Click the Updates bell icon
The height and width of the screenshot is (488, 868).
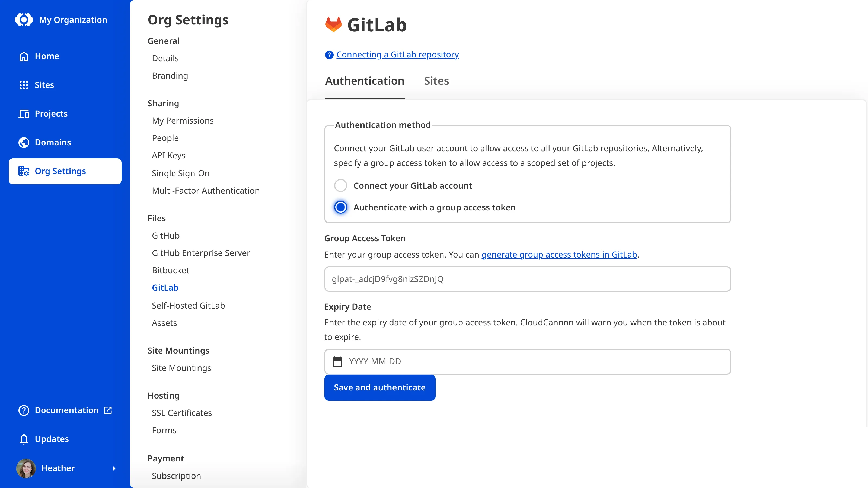(x=24, y=439)
